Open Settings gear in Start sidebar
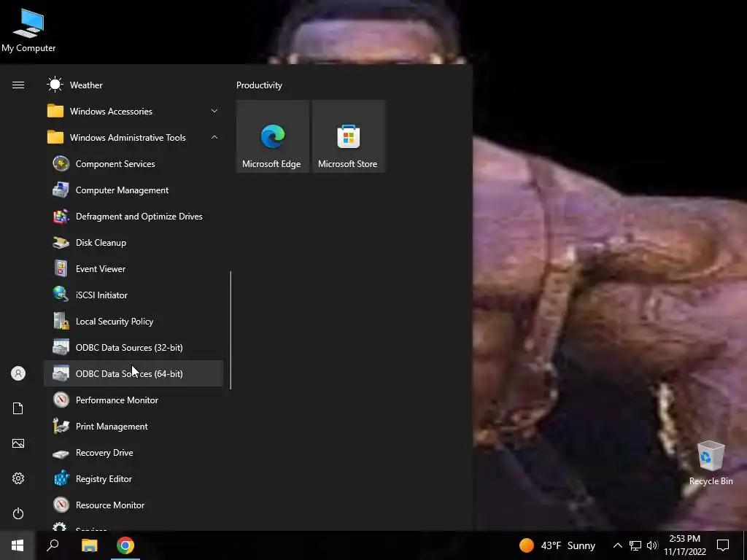The image size is (747, 560). (x=18, y=478)
